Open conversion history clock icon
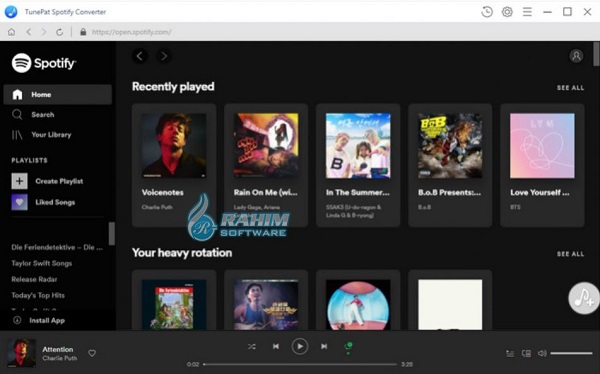Viewport: 600px width, 374px height. tap(487, 12)
